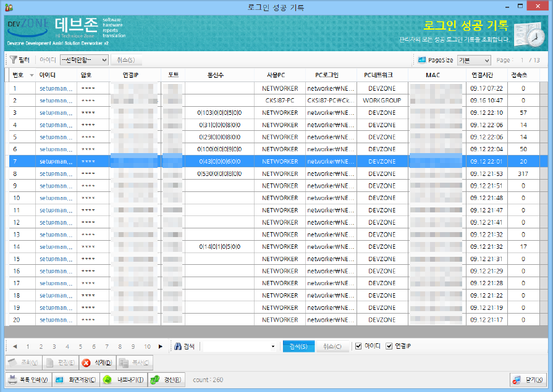553x392 pixels.
Task: Save the screen with 화면저장(C)
Action: click(76, 380)
